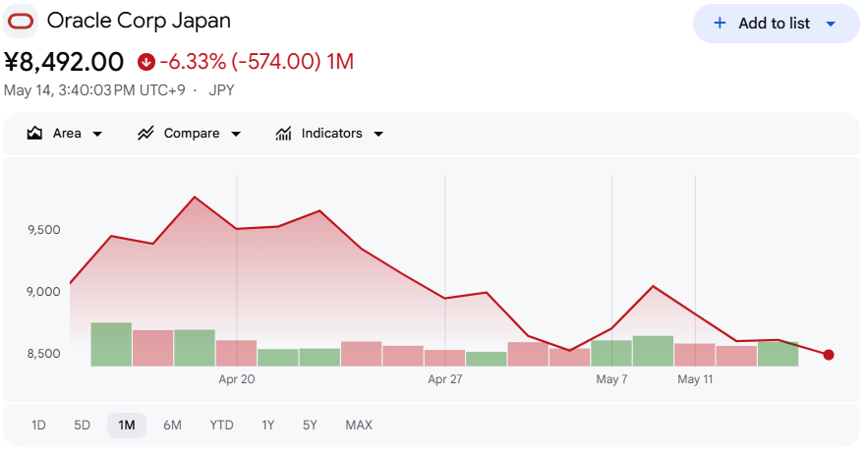The image size is (868, 454).
Task: Expand the Compare dropdown arrow
Action: coord(236,134)
